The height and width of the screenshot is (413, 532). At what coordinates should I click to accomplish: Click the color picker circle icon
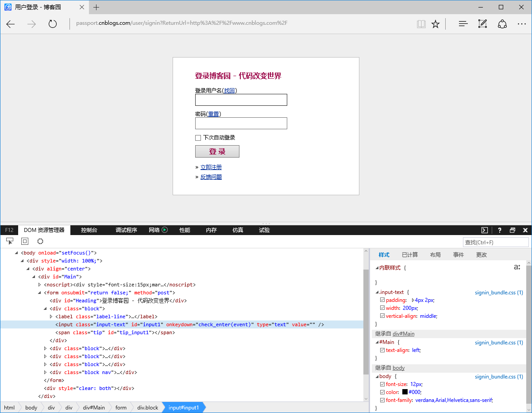coord(40,241)
